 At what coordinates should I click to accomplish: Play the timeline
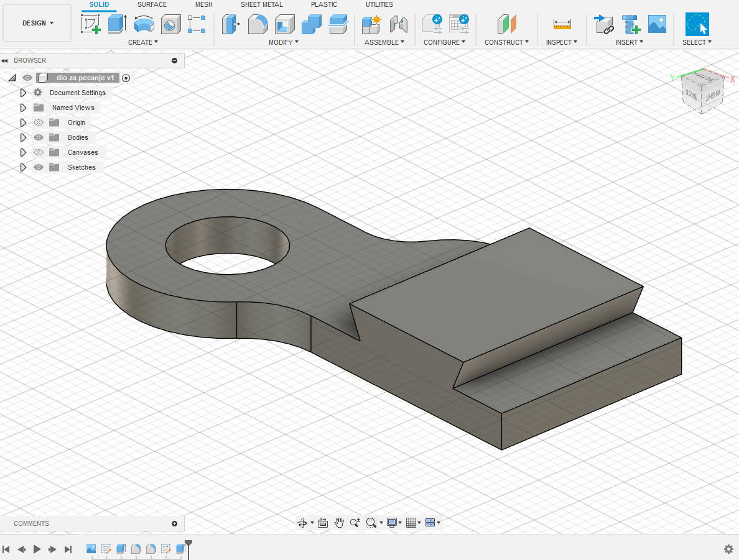pos(37,549)
